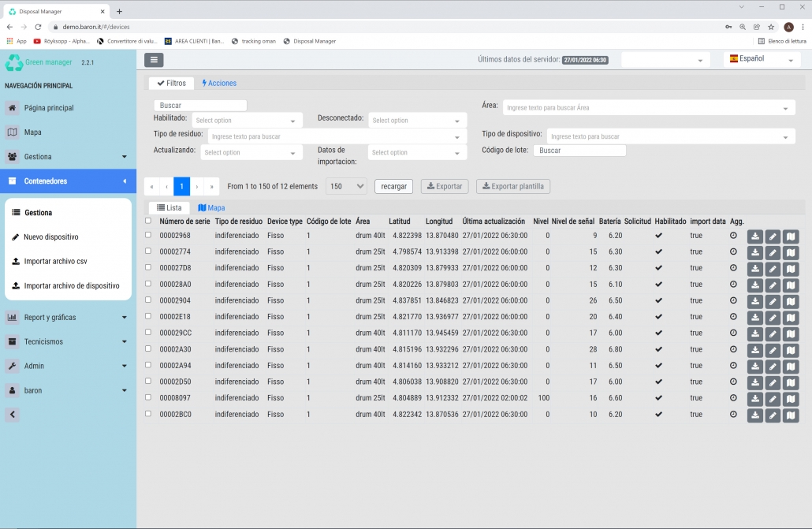The width and height of the screenshot is (812, 529).
Task: Select the Lista view tab
Action: click(169, 208)
